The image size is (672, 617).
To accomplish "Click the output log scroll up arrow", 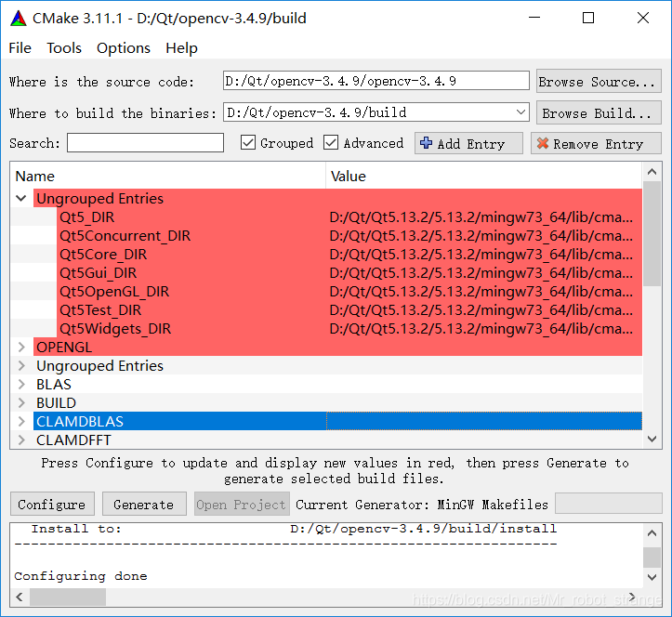I will tap(652, 533).
